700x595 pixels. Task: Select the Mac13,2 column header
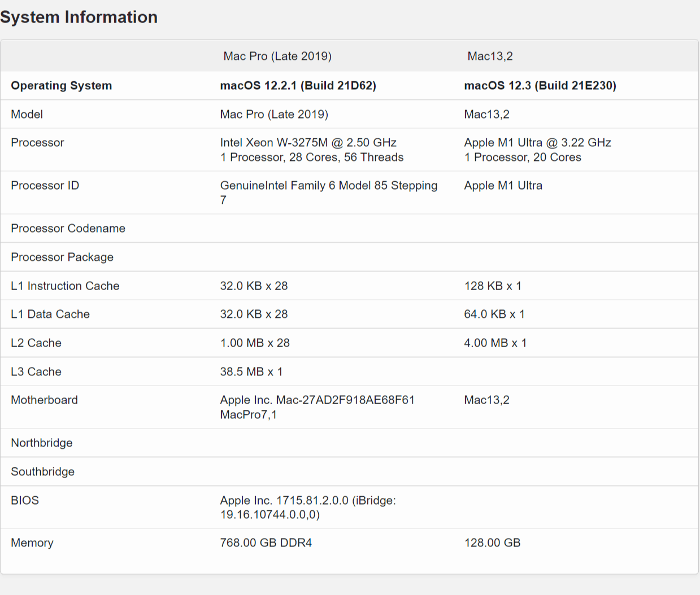490,56
